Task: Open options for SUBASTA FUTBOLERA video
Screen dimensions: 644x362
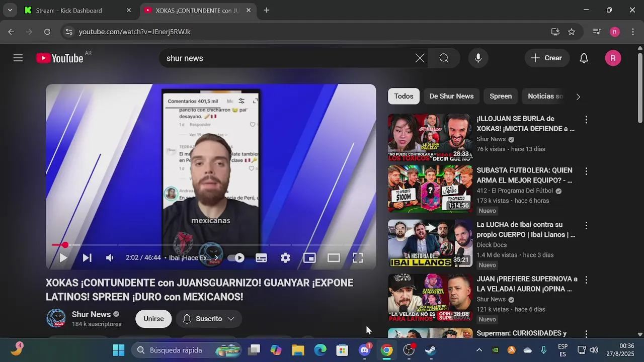Action: (586, 171)
